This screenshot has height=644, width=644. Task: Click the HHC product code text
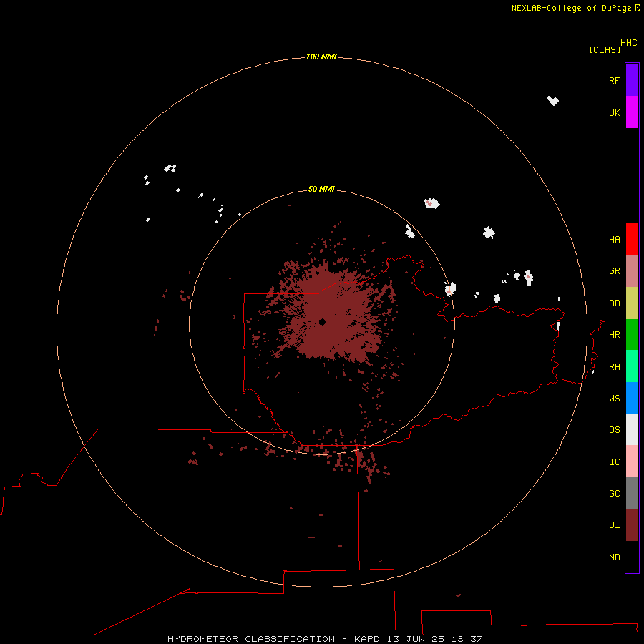628,43
